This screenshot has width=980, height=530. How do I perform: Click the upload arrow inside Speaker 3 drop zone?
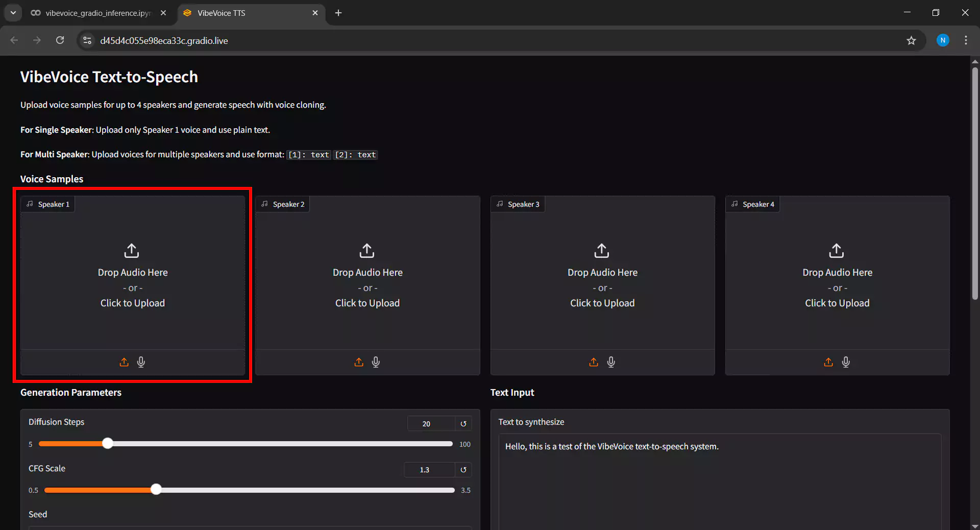coord(602,251)
